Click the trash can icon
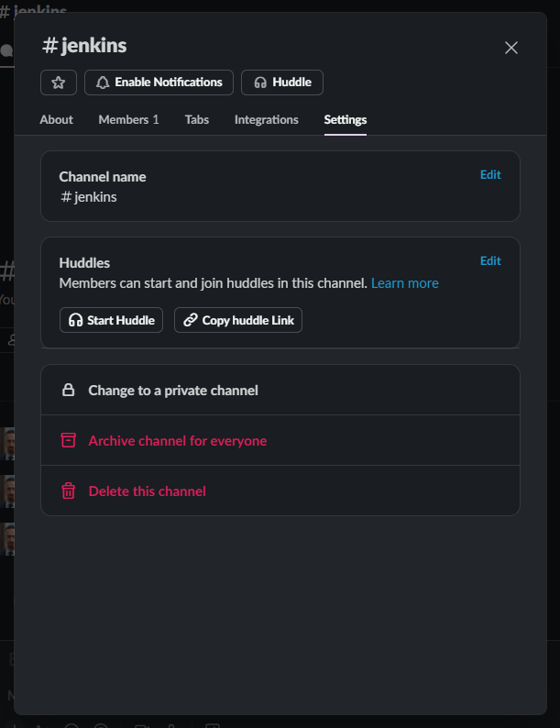The height and width of the screenshot is (728, 560). pyautogui.click(x=68, y=491)
